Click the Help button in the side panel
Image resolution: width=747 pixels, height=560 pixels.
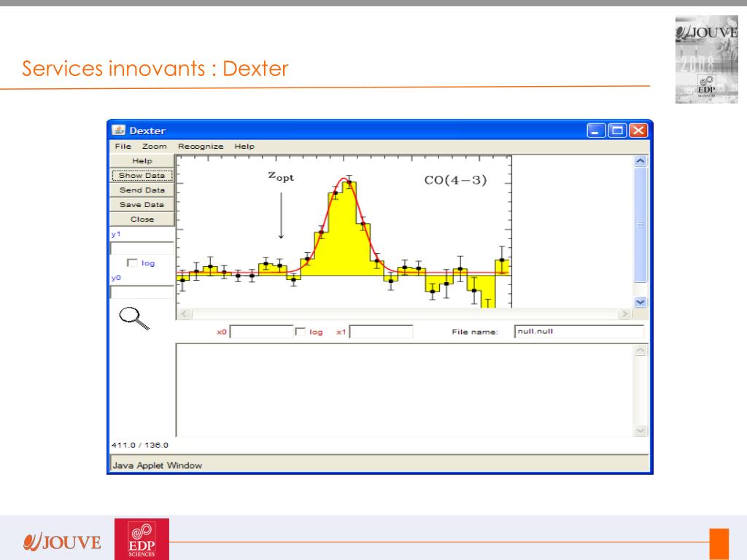tap(142, 161)
